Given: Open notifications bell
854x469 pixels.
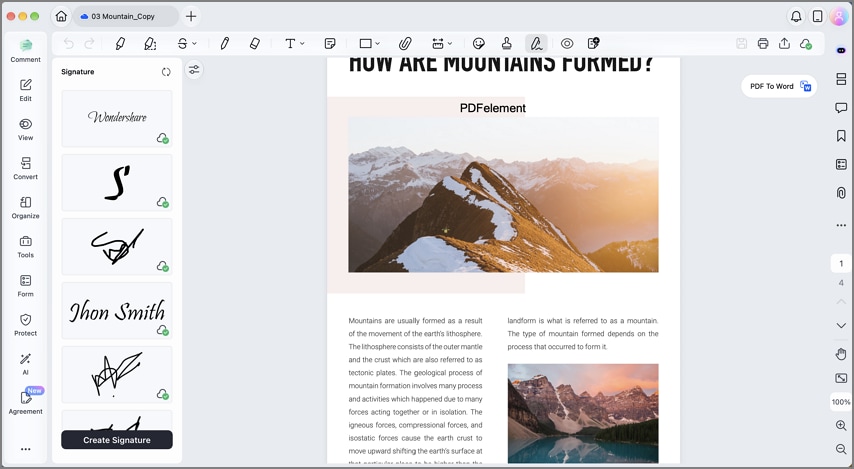Looking at the screenshot, I should point(796,16).
